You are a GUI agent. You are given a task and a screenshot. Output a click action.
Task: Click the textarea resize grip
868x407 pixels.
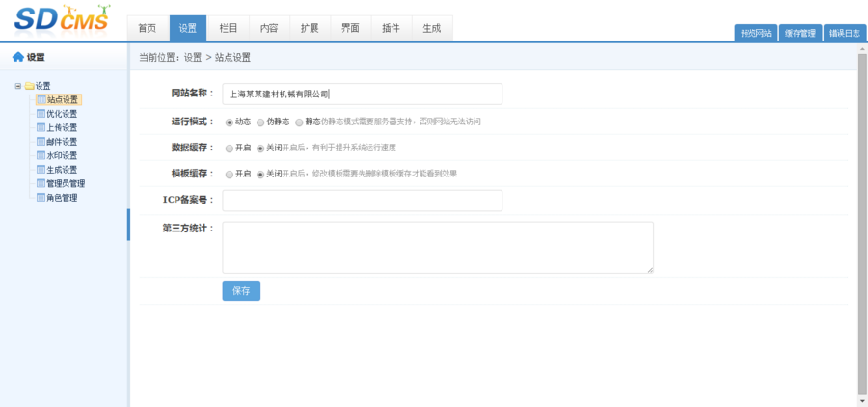point(650,270)
